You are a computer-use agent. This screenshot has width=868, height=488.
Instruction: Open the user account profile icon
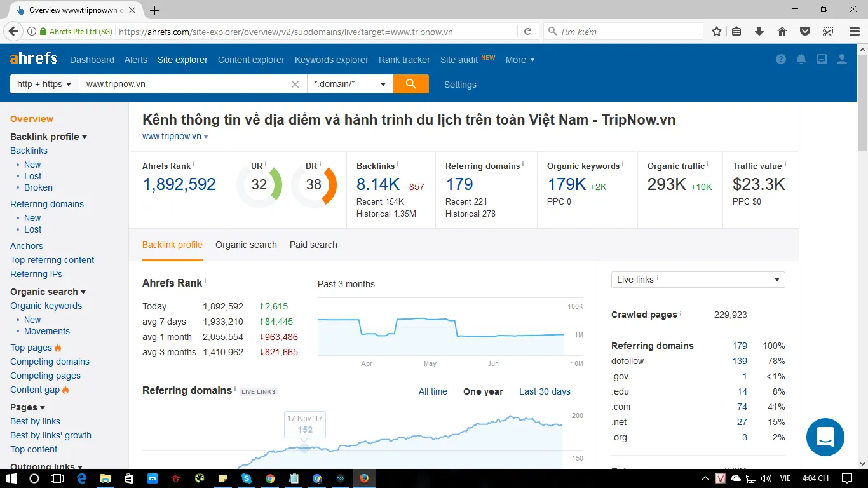pos(842,59)
